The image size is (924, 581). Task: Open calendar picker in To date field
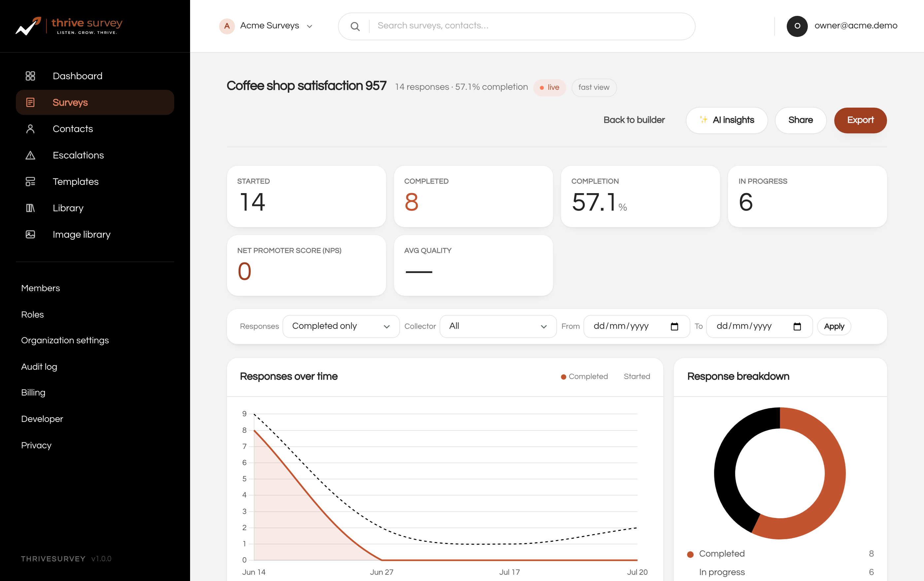(797, 326)
